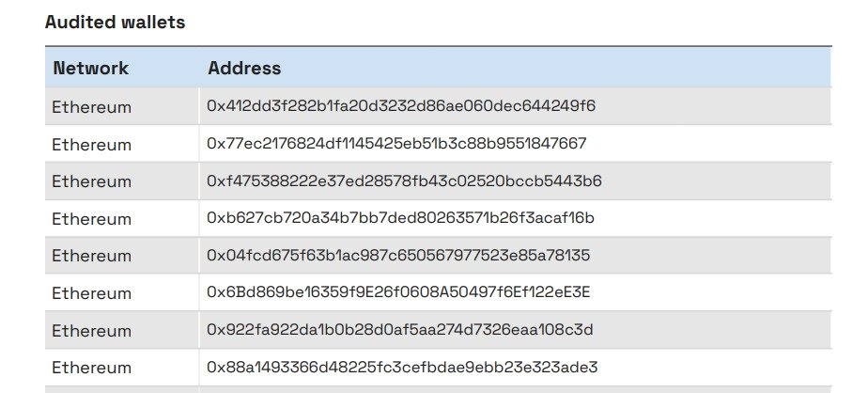
Task: Click Ethereum cell beside 0x922f address
Action: coord(91,331)
